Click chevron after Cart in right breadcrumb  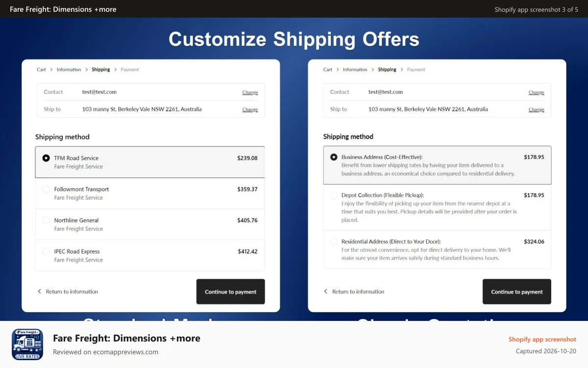(x=338, y=70)
